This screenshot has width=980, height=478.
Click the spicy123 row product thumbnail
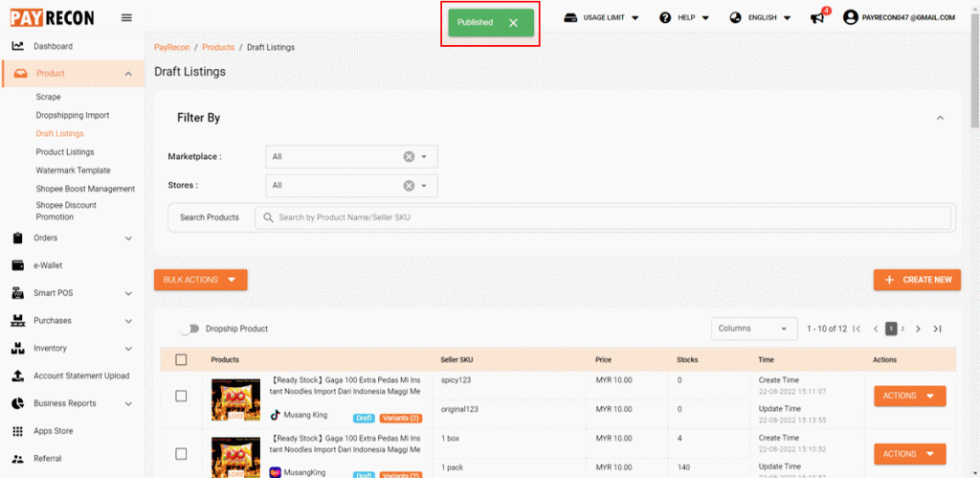coord(235,399)
